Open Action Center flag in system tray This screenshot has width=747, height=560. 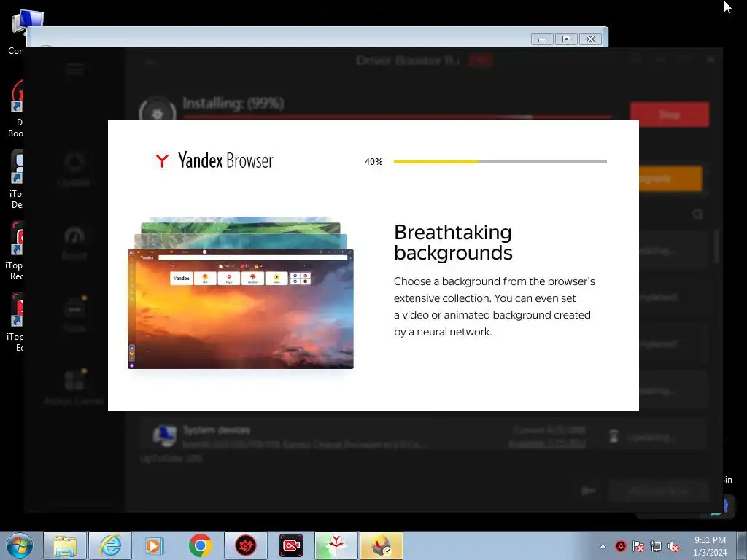638,546
